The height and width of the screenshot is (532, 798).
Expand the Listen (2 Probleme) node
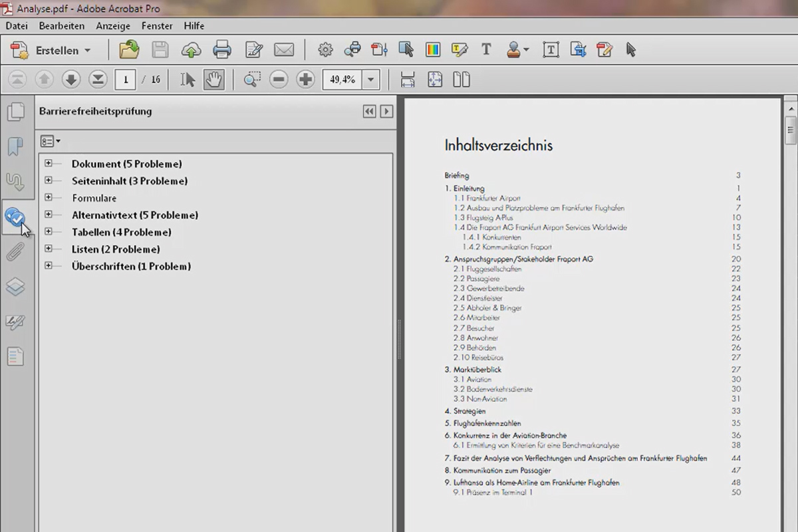point(49,249)
